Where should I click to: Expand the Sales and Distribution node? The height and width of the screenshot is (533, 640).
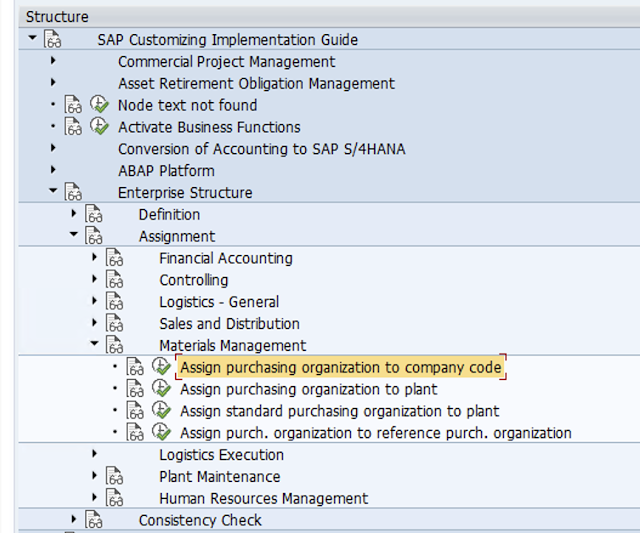pos(95,322)
